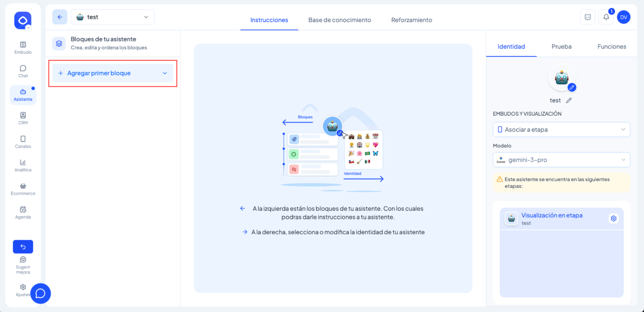Click the notifications bell icon

tap(606, 17)
